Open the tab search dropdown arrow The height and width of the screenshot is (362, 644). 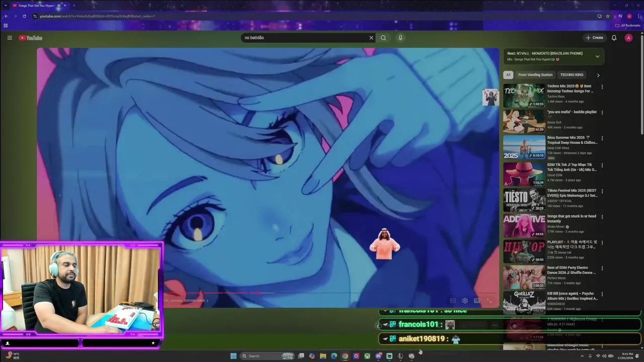(x=6, y=6)
